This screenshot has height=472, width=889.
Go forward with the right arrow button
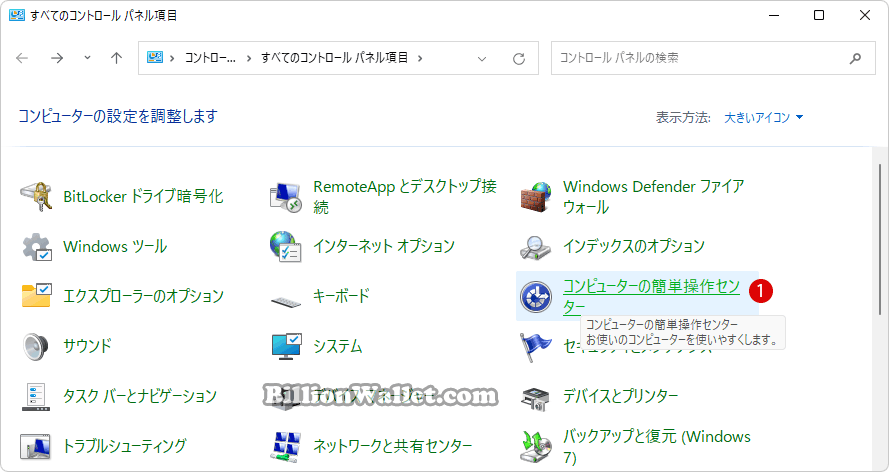point(57,58)
